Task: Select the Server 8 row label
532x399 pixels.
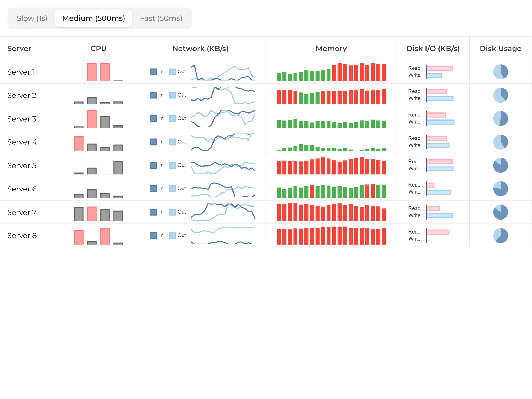Action: (x=22, y=236)
